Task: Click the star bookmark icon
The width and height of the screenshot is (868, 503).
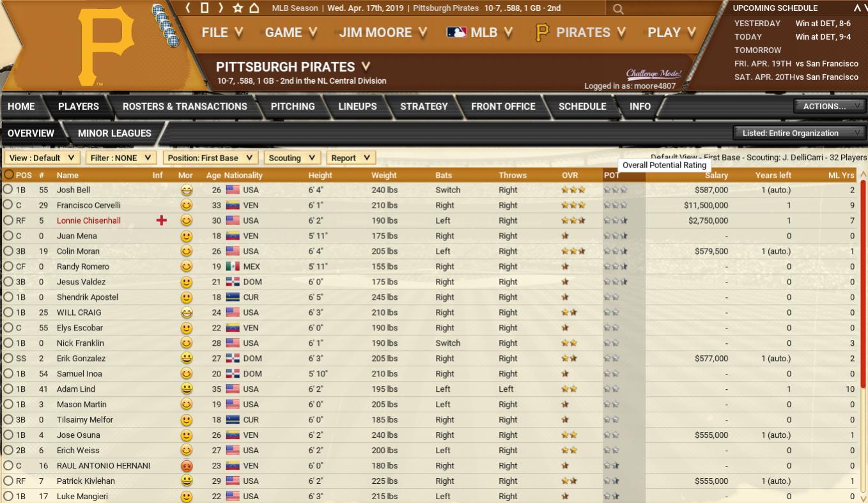Action: 238,8
